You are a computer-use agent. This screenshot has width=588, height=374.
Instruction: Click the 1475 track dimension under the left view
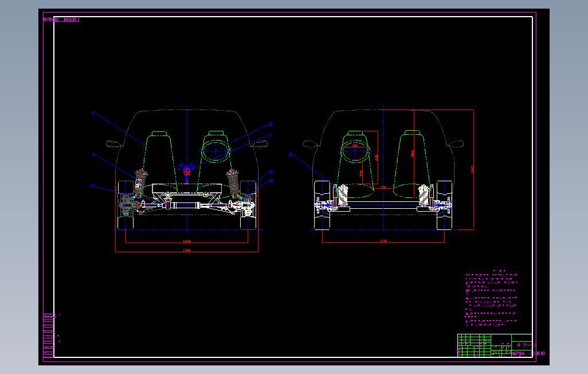click(x=187, y=241)
